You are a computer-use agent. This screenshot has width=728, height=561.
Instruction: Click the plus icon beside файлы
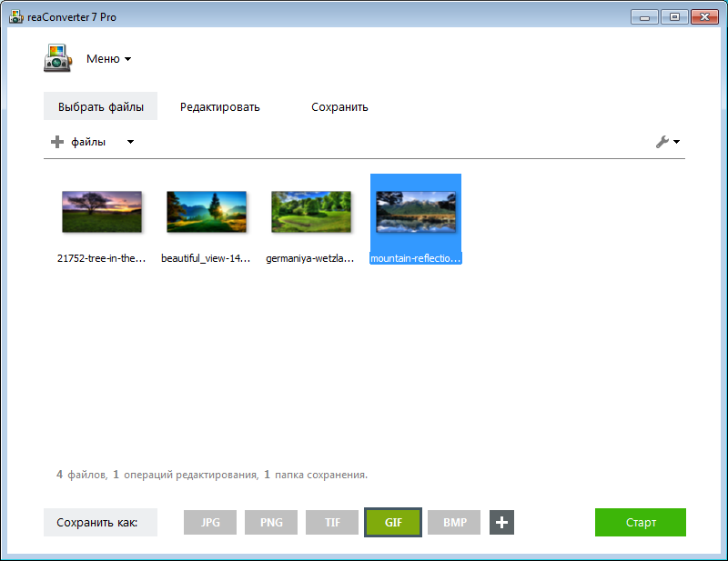(x=56, y=142)
